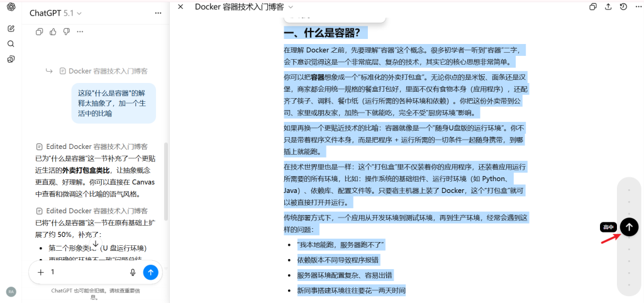Image resolution: width=644 pixels, height=303 pixels.
Task: Close the canvas with the X button
Action: [x=180, y=7]
